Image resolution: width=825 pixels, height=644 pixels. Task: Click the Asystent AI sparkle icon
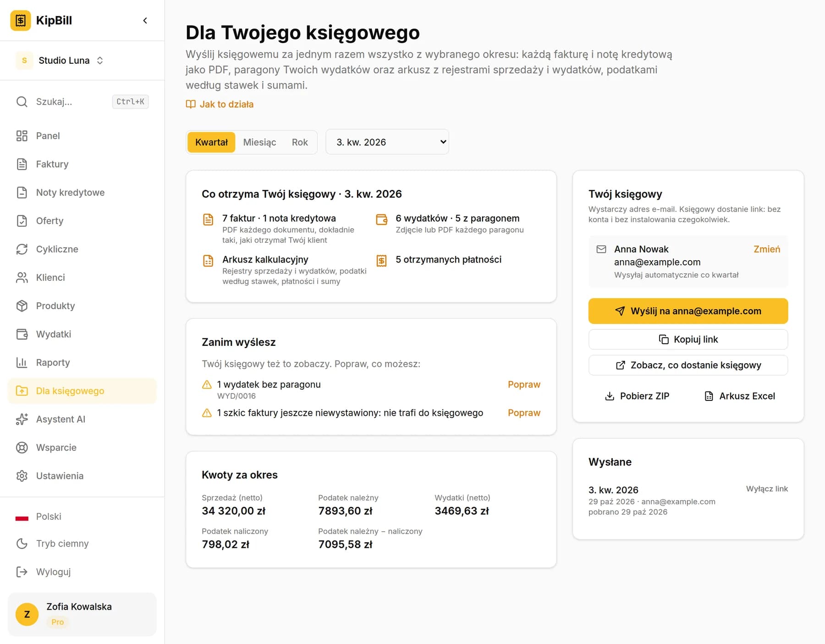click(x=22, y=420)
